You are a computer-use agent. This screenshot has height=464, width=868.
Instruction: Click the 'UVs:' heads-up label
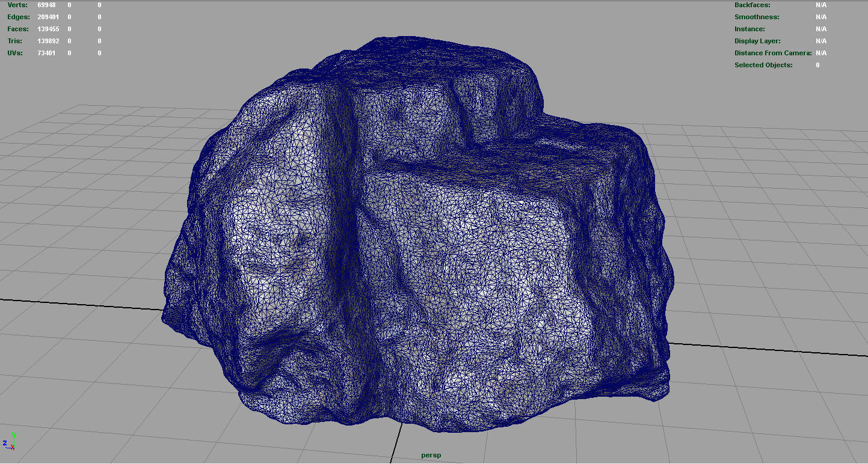click(15, 53)
